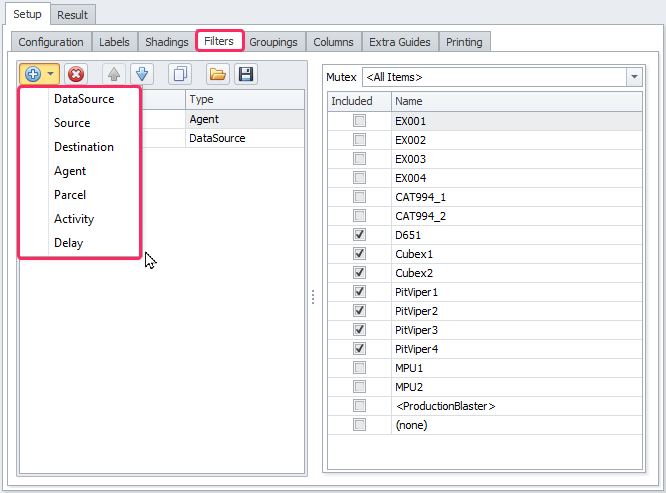
Task: Expand the Mutex All Items dropdown
Action: tap(634, 77)
